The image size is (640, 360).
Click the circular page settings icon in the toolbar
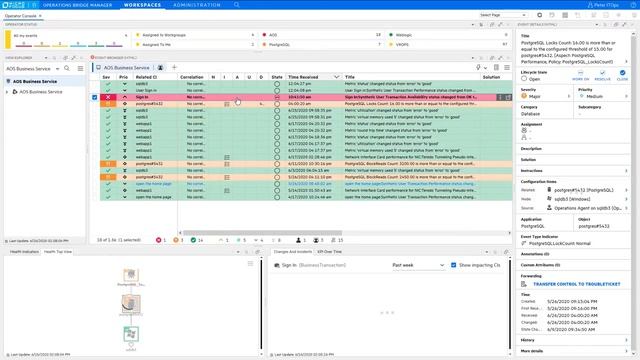coord(540,15)
